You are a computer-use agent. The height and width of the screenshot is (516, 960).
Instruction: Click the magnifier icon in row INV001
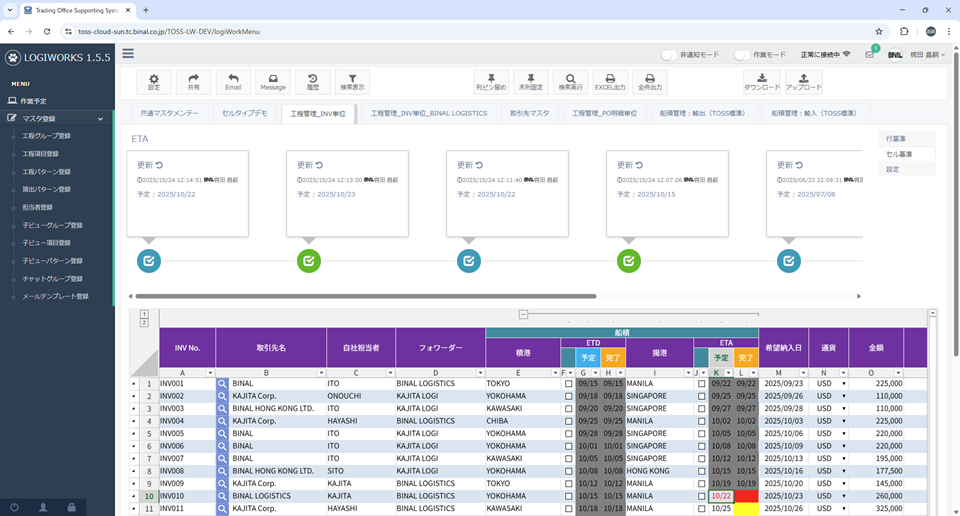(222, 383)
